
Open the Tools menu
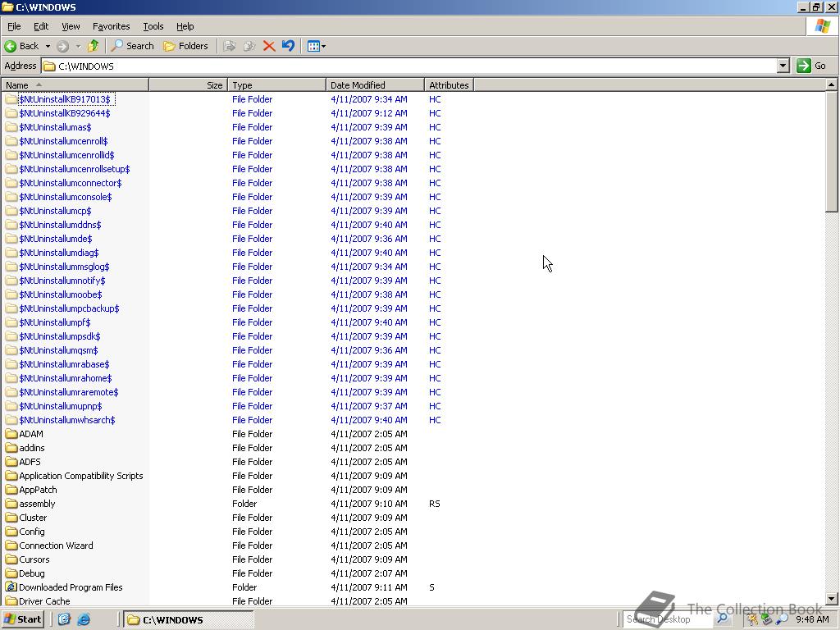(x=153, y=26)
